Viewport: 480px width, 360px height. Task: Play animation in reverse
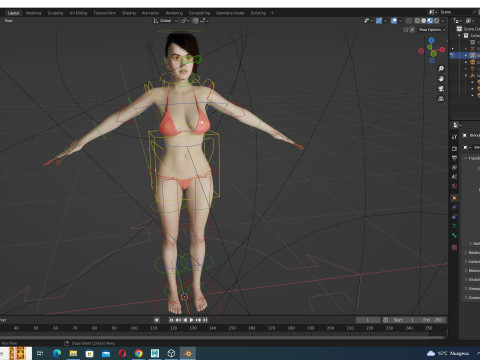click(x=185, y=320)
